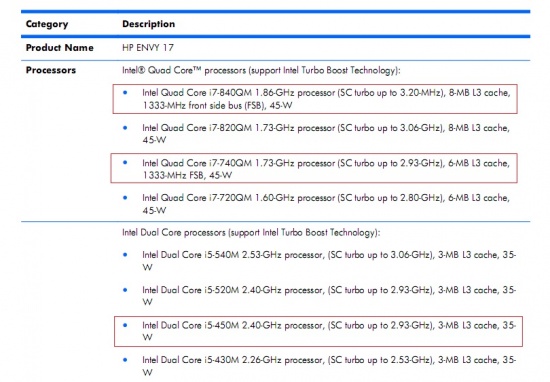
Task: Click the bullet next to i5-450M
Action: coord(125,325)
